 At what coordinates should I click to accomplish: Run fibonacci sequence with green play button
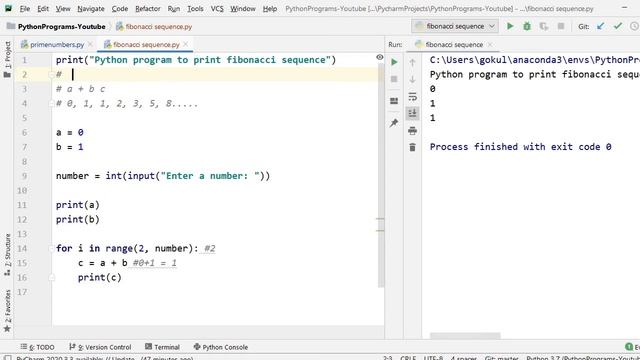[x=510, y=26]
